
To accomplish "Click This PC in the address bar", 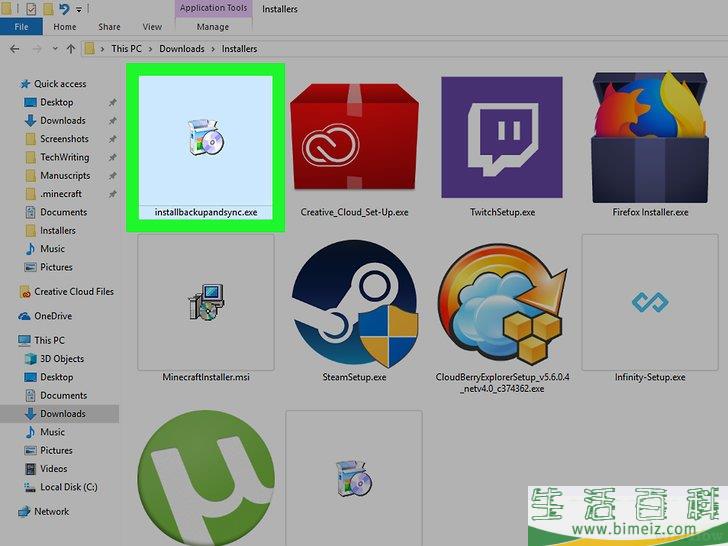I will coord(126,49).
